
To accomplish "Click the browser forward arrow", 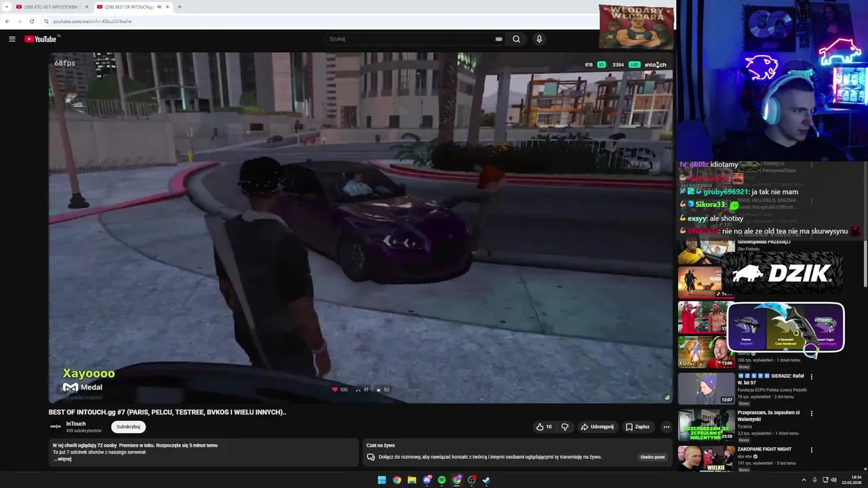I will coord(20,21).
